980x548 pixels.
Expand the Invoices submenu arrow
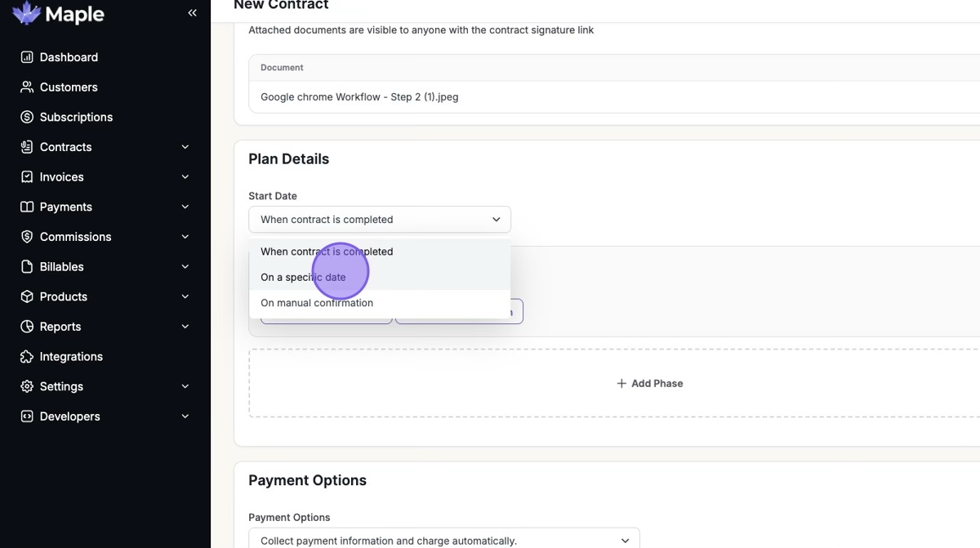click(185, 177)
